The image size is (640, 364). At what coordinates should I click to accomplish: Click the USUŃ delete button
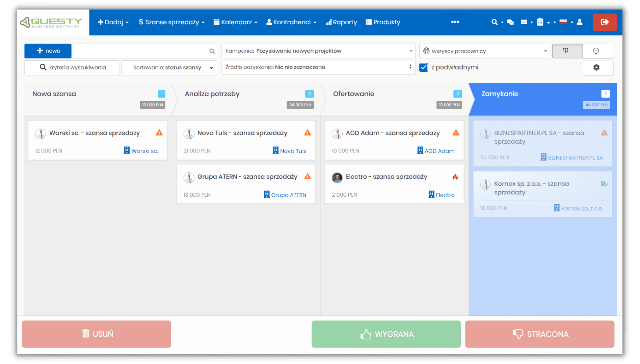[97, 334]
